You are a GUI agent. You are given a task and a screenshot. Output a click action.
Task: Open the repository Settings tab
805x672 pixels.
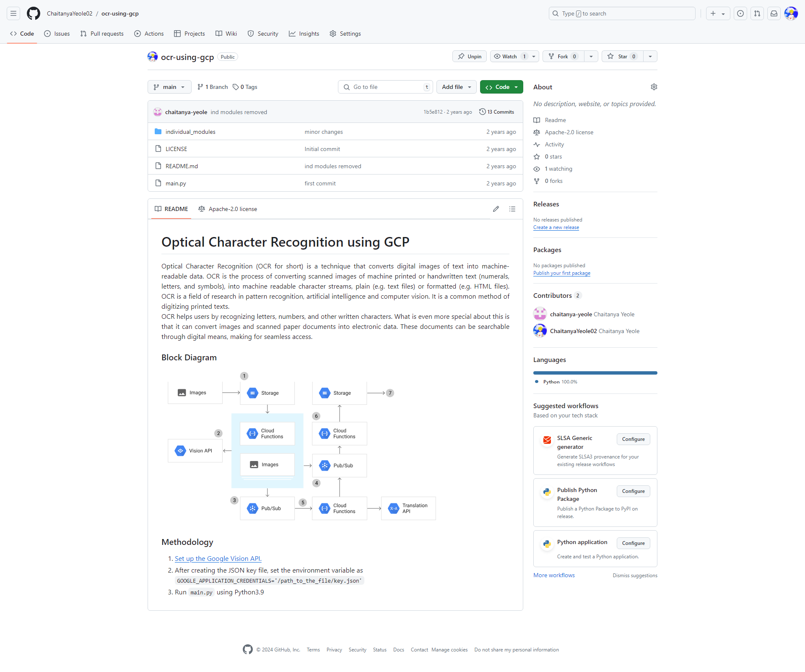pyautogui.click(x=345, y=34)
